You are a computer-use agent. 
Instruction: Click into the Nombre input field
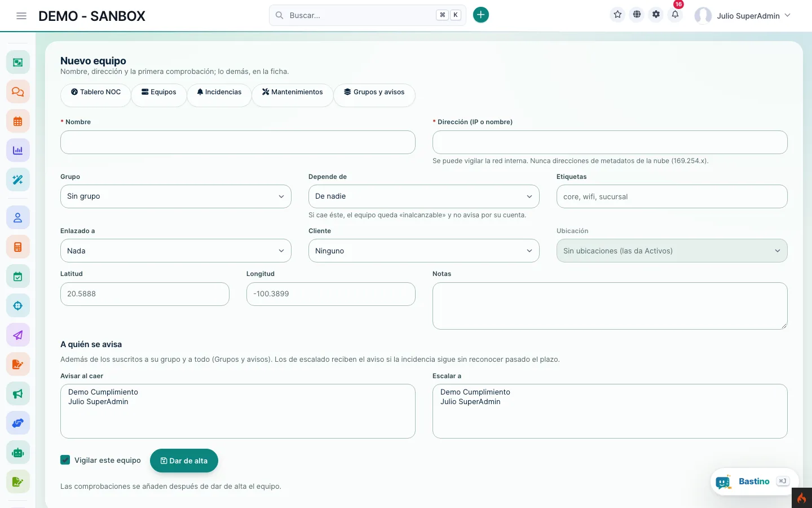(x=238, y=142)
